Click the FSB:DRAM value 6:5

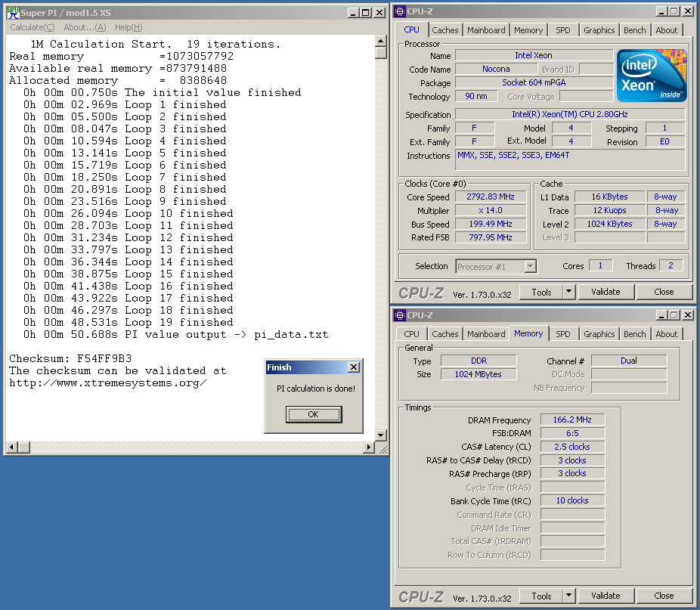pyautogui.click(x=572, y=433)
